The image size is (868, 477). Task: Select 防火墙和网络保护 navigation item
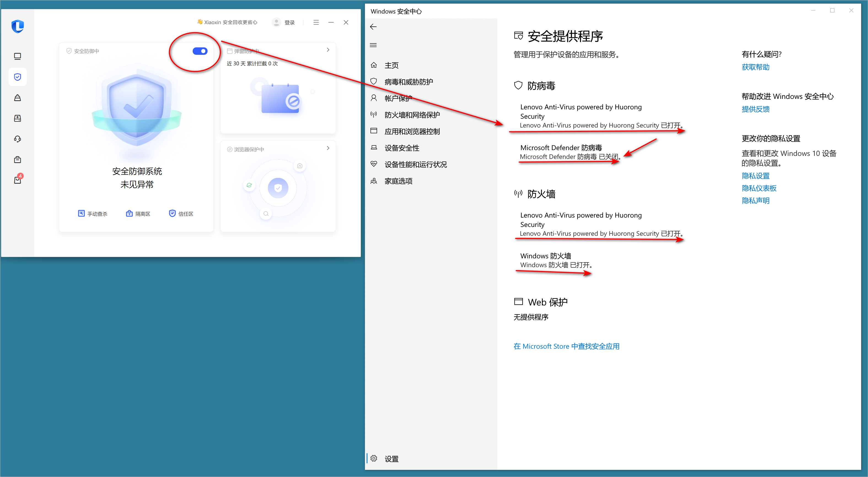tap(412, 115)
